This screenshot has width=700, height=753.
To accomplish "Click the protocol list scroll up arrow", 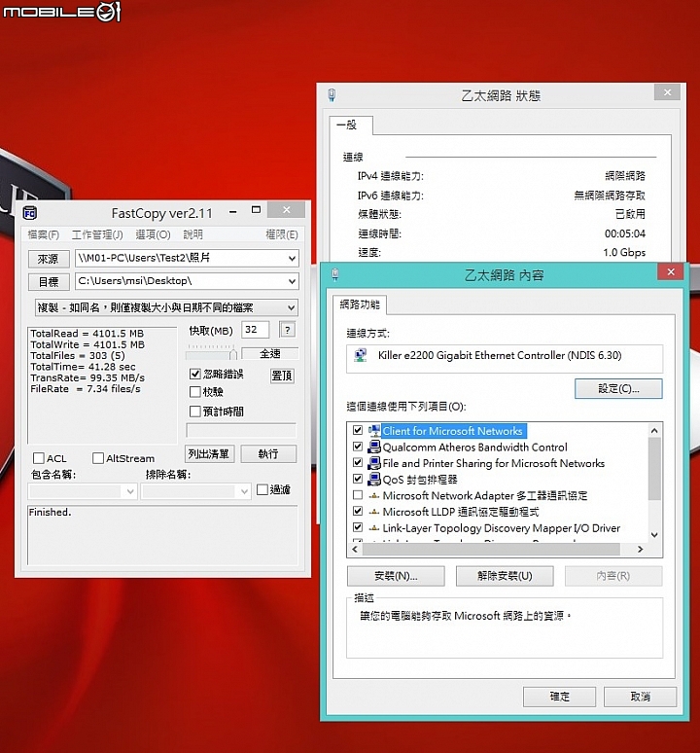I will 654,431.
